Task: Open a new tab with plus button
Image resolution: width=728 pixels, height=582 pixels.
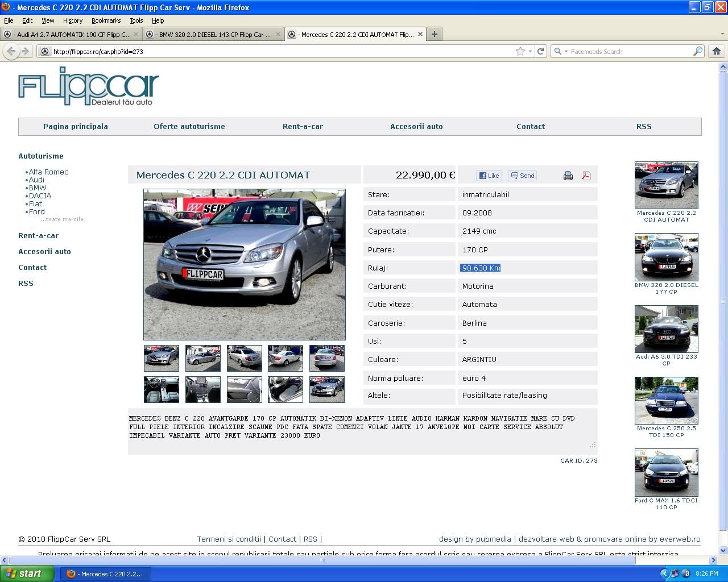Action: pyautogui.click(x=435, y=34)
